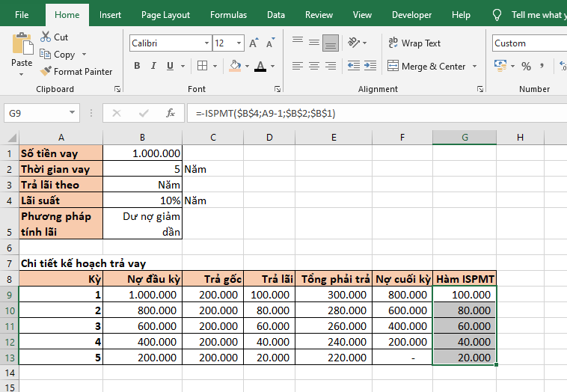Expand the font size dropdown

(x=239, y=43)
